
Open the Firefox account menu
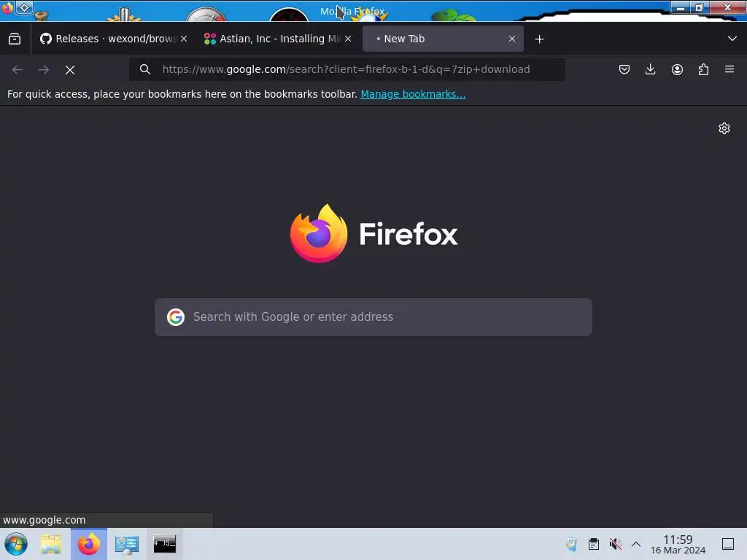click(x=677, y=69)
